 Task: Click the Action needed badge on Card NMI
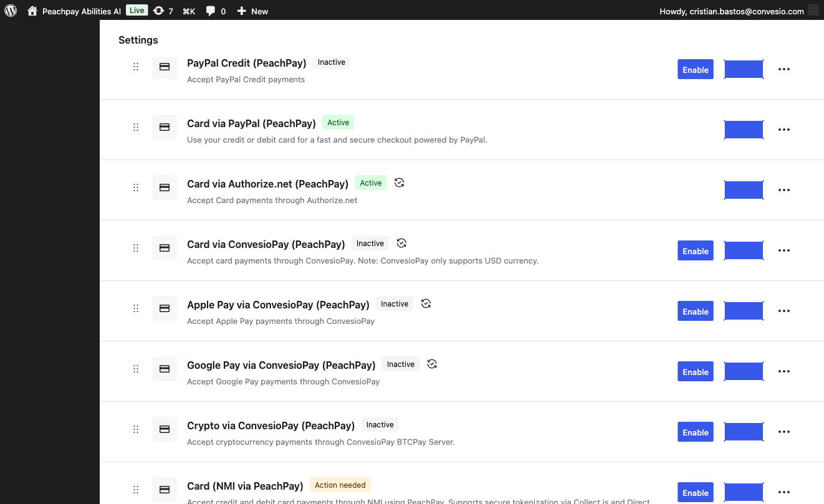point(340,485)
